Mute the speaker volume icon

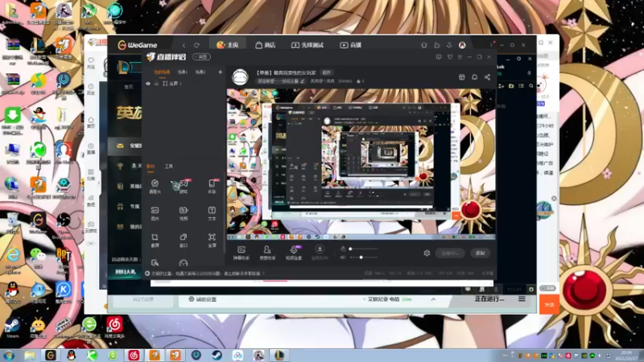tap(344, 257)
